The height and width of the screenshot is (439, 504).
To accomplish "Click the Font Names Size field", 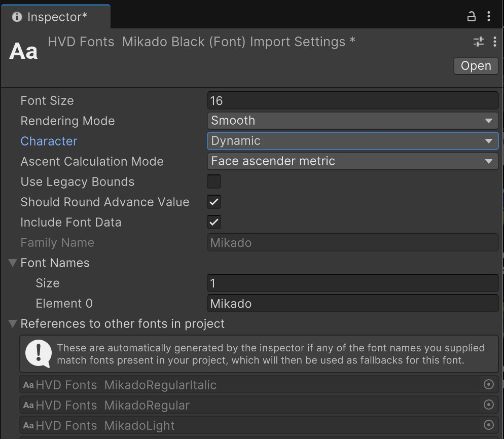I will coord(352,283).
